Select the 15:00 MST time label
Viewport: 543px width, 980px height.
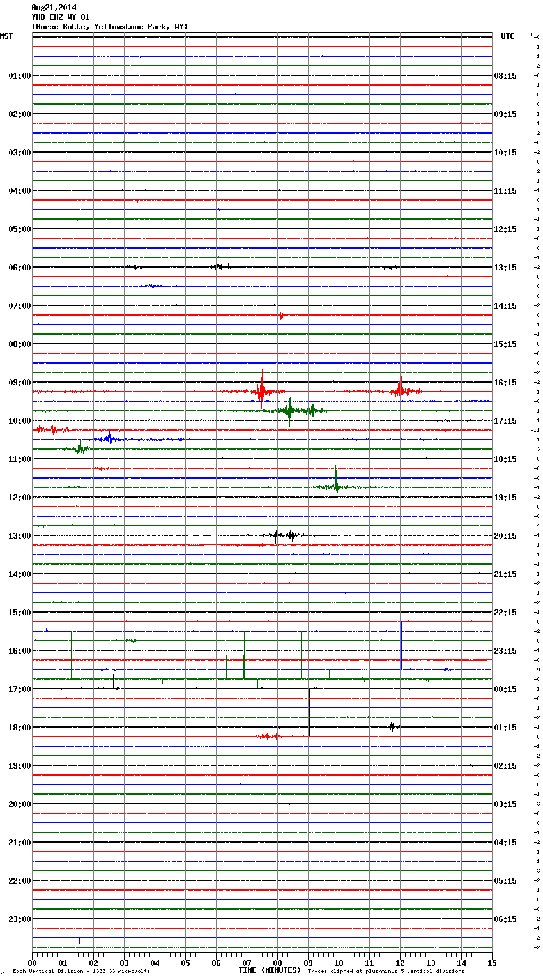tap(20, 613)
